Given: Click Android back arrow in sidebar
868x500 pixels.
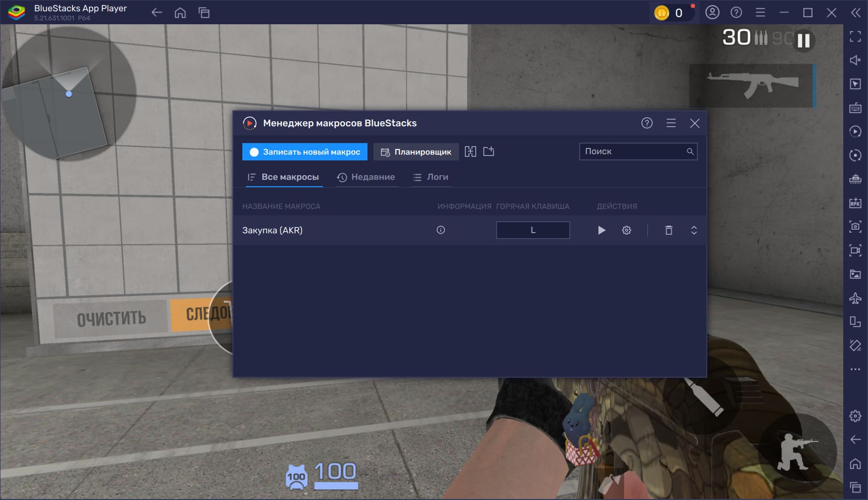Looking at the screenshot, I should pyautogui.click(x=855, y=440).
